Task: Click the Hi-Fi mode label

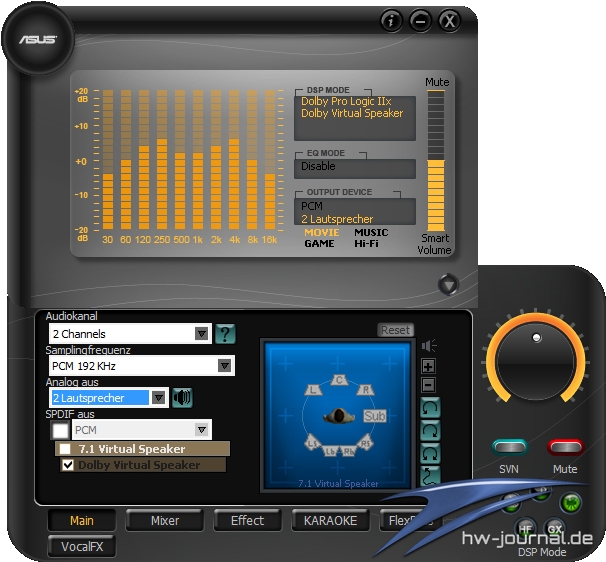Action: [366, 244]
